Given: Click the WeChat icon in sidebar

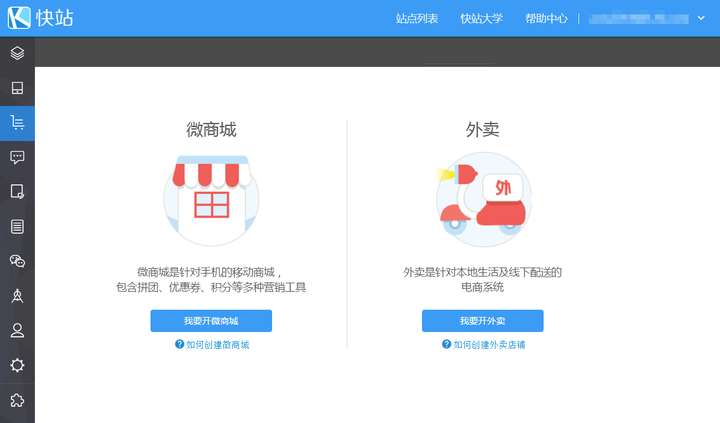Looking at the screenshot, I should (17, 261).
